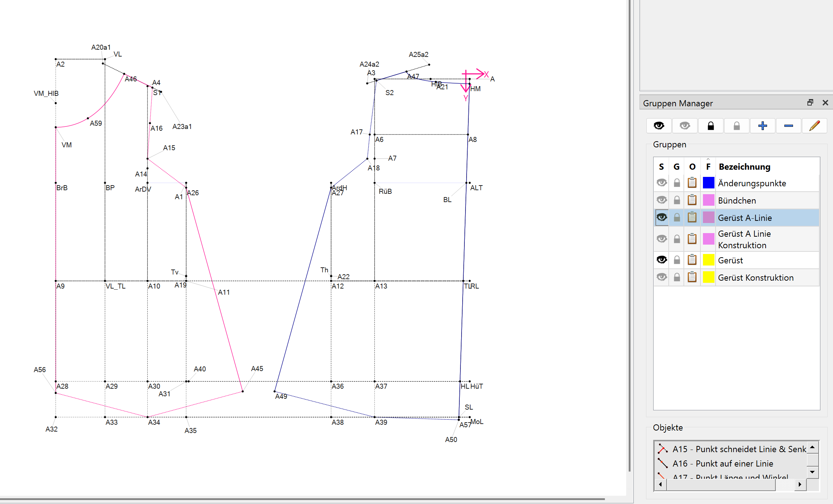833x504 pixels.
Task: Add a new group with plus icon
Action: tap(762, 126)
